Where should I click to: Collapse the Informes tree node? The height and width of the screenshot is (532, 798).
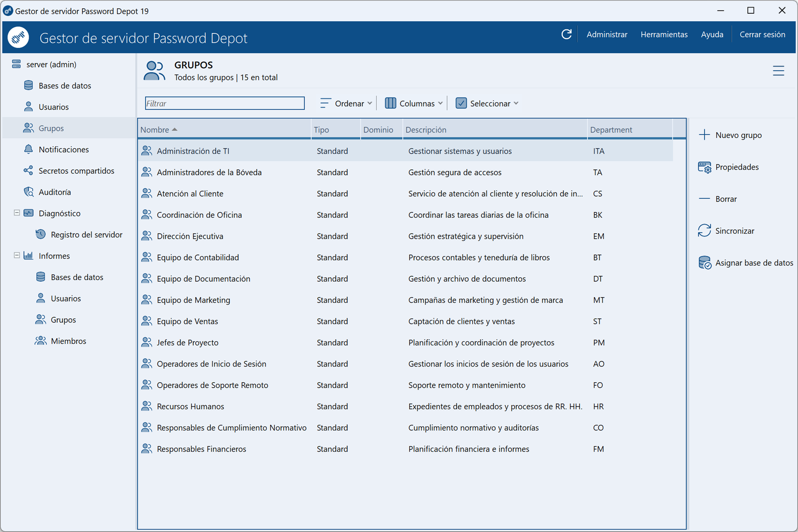[17, 256]
